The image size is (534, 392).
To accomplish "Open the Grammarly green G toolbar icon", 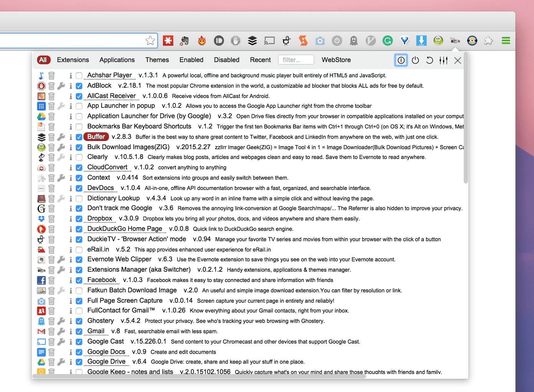I will coord(387,41).
